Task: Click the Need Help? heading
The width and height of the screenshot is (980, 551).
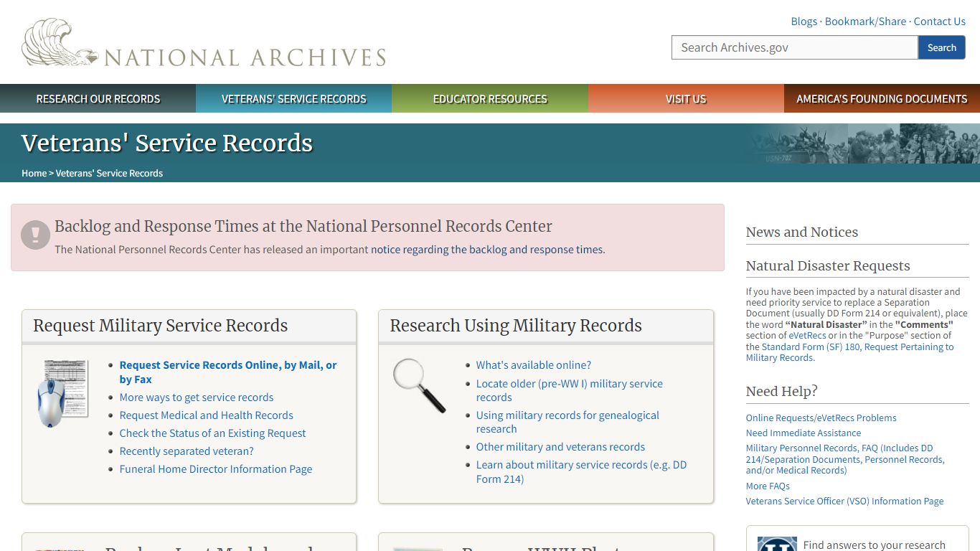Action: click(782, 392)
